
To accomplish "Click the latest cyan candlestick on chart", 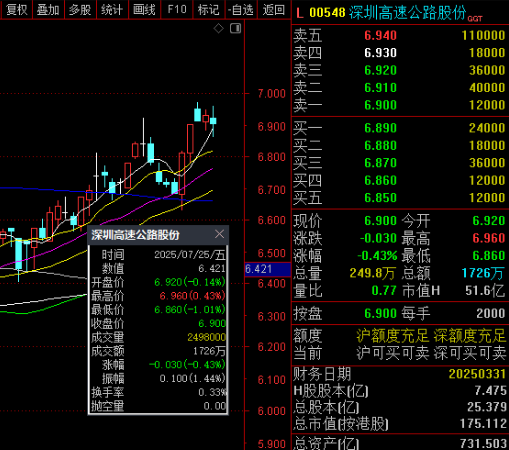I will click(213, 121).
